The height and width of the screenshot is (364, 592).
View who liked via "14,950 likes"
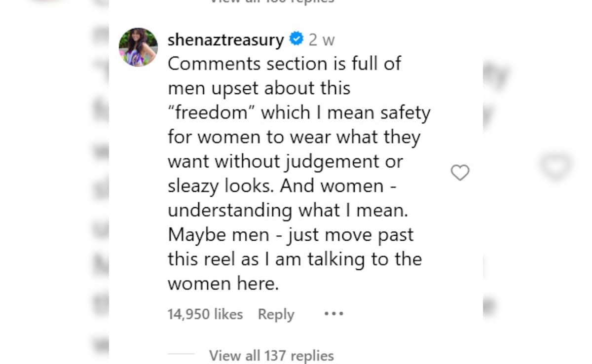205,314
